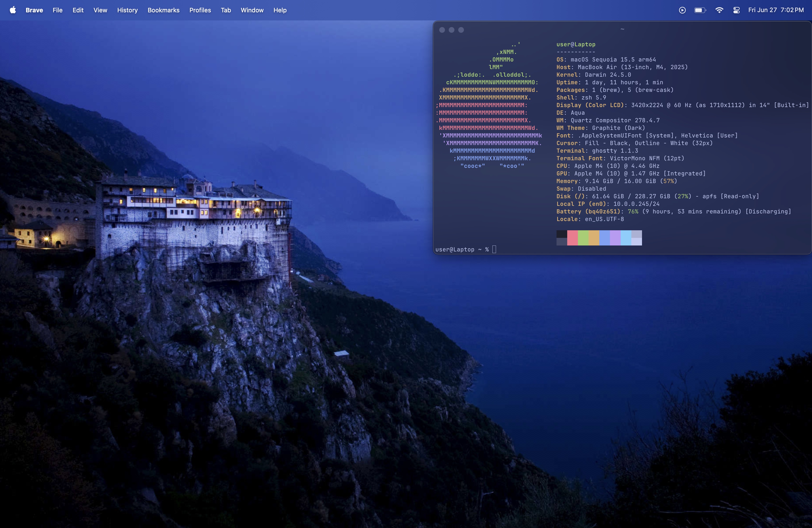Click the Disk (/) usage line
The height and width of the screenshot is (528, 812).
[658, 197]
